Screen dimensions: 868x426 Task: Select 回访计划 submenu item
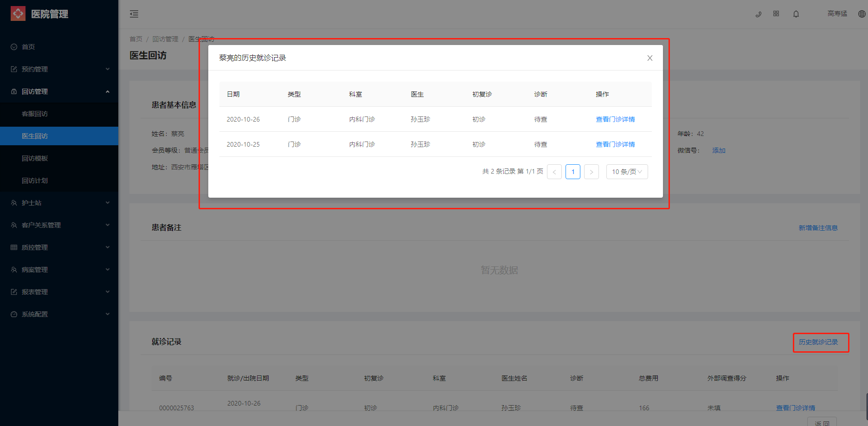(59, 181)
